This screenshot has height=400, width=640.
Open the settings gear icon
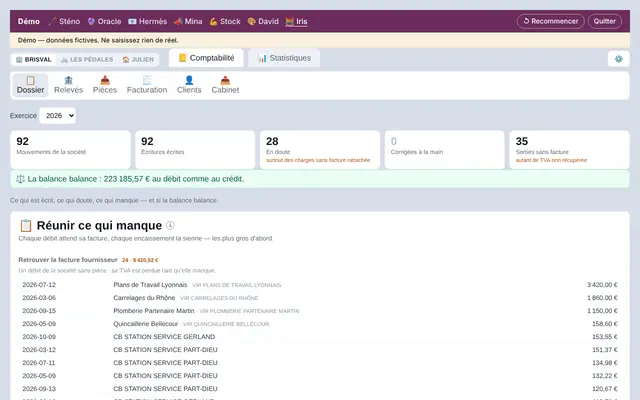pyautogui.click(x=618, y=59)
